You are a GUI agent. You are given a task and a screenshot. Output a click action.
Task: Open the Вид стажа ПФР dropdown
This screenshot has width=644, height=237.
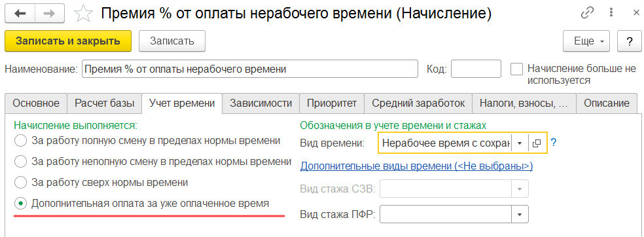[x=520, y=214]
